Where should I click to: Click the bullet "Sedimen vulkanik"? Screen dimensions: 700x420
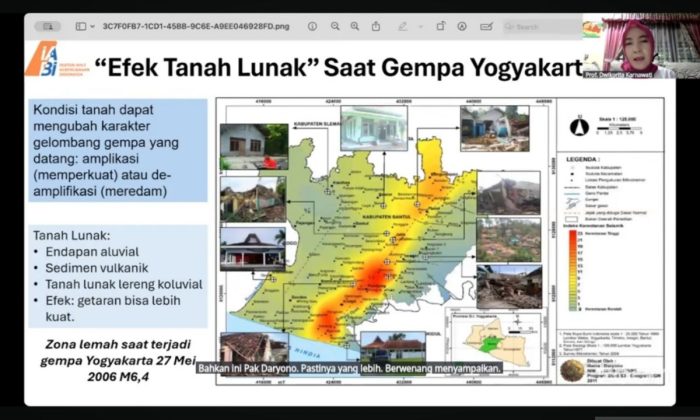97,268
